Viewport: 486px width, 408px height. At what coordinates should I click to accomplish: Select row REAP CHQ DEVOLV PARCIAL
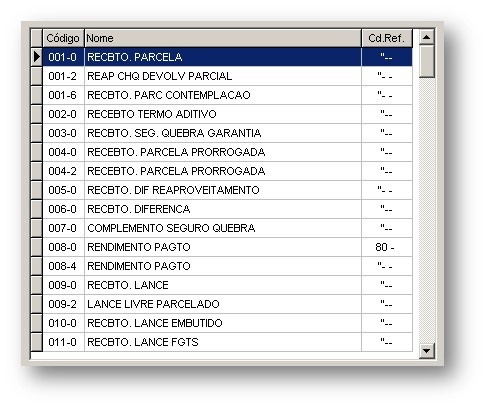(x=228, y=76)
